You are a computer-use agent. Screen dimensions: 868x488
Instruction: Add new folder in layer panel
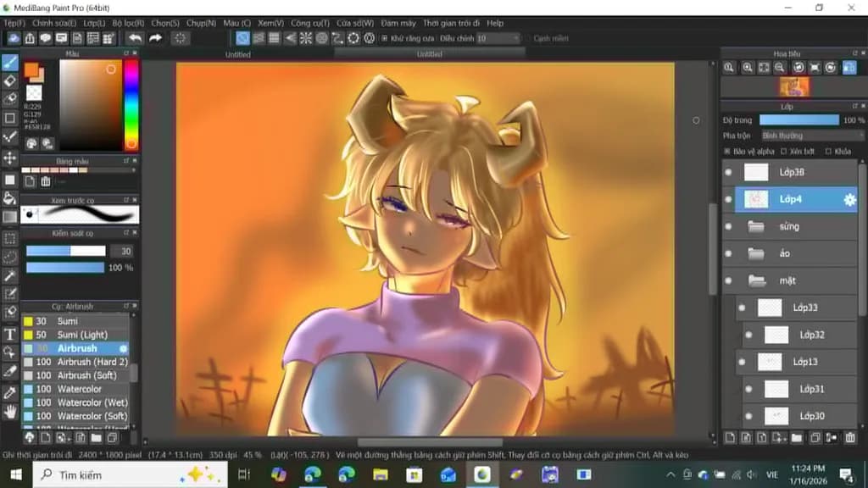[796, 438]
